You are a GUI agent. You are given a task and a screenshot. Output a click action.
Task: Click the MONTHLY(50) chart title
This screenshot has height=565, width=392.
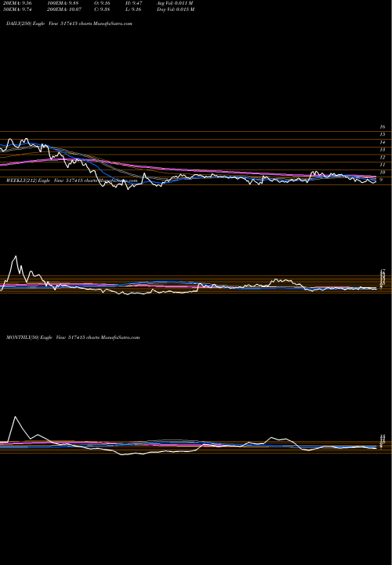pyautogui.click(x=73, y=337)
